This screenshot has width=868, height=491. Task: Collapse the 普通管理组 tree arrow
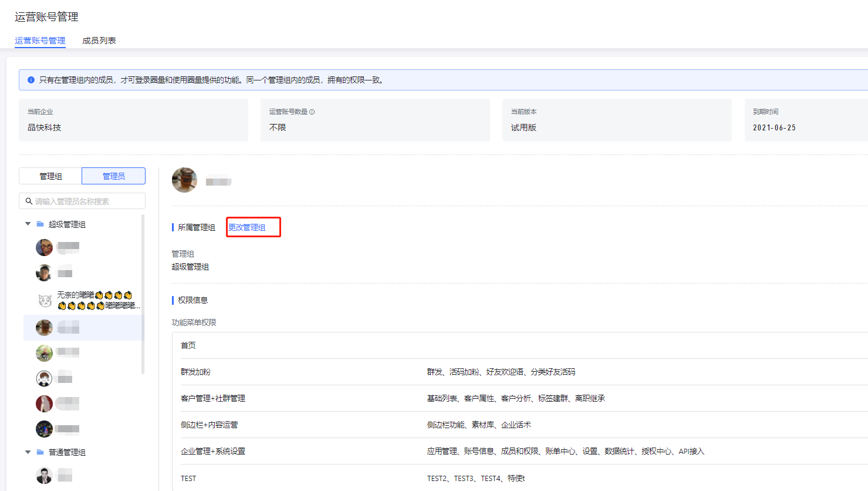28,452
